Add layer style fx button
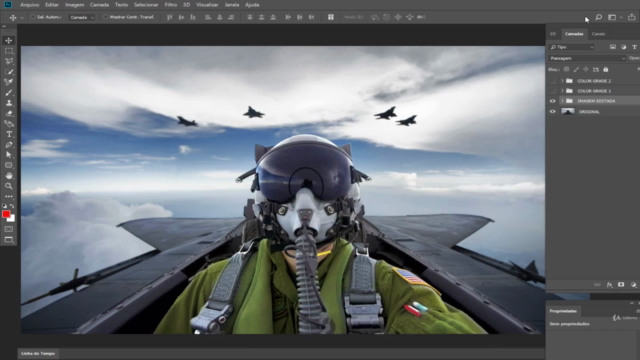This screenshot has height=360, width=640. click(609, 285)
